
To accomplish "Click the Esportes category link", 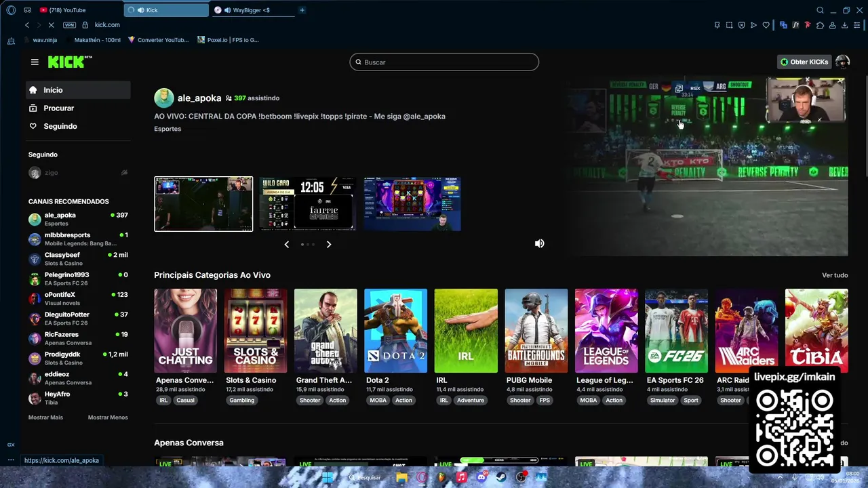I will [167, 129].
